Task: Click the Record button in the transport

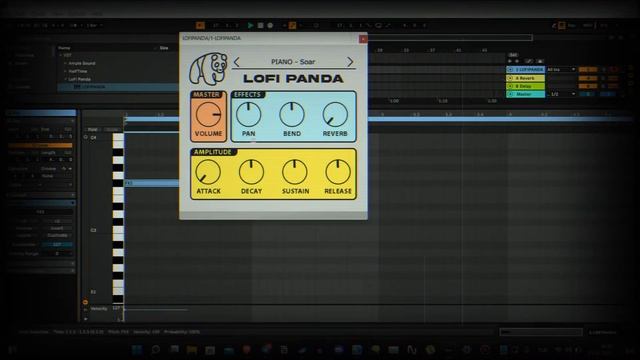Action: pyautogui.click(x=270, y=25)
